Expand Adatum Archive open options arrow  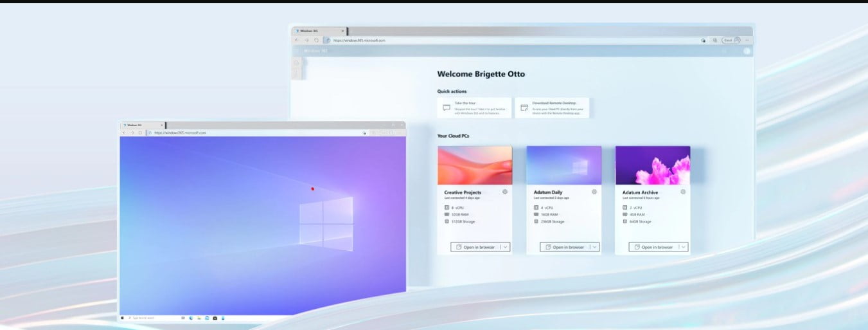pos(683,247)
